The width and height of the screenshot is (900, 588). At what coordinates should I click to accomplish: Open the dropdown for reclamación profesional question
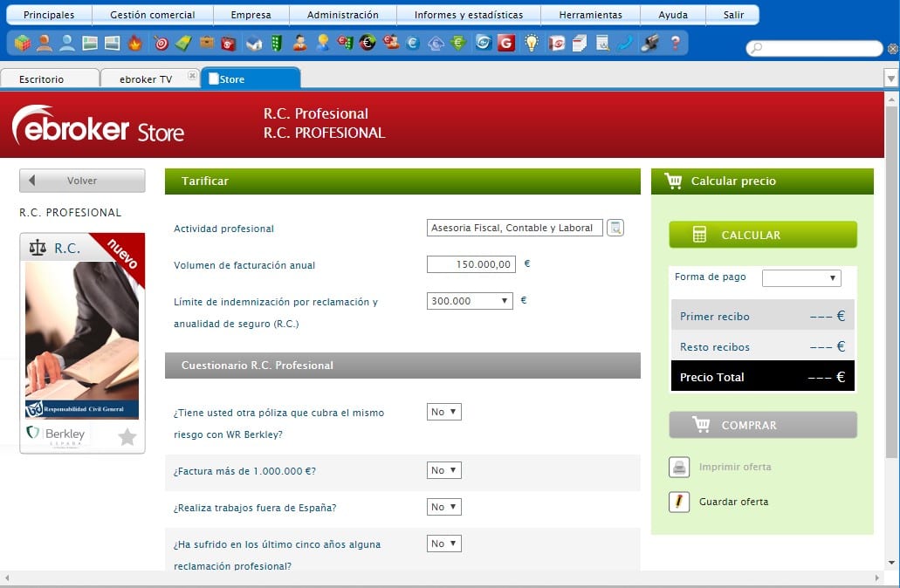pos(443,544)
